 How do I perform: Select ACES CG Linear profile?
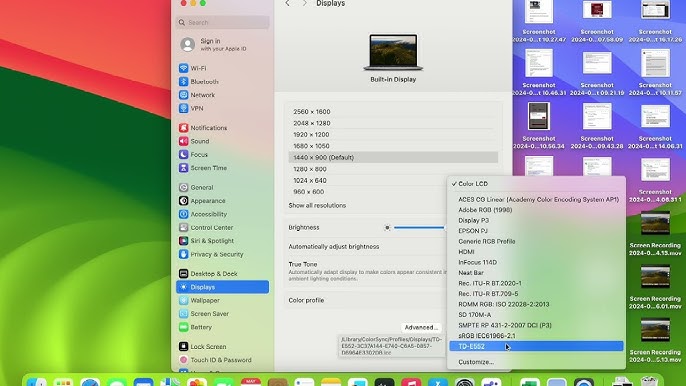tap(536, 200)
